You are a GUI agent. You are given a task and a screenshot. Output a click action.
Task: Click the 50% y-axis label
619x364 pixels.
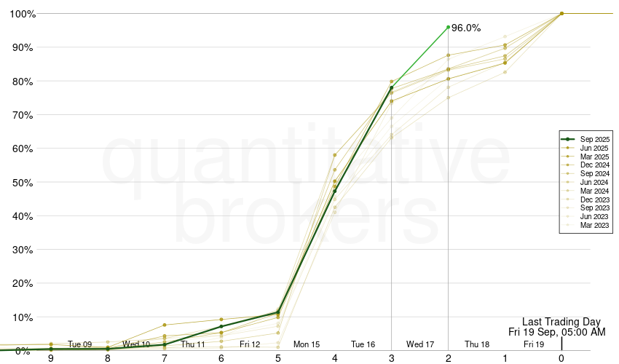20,182
